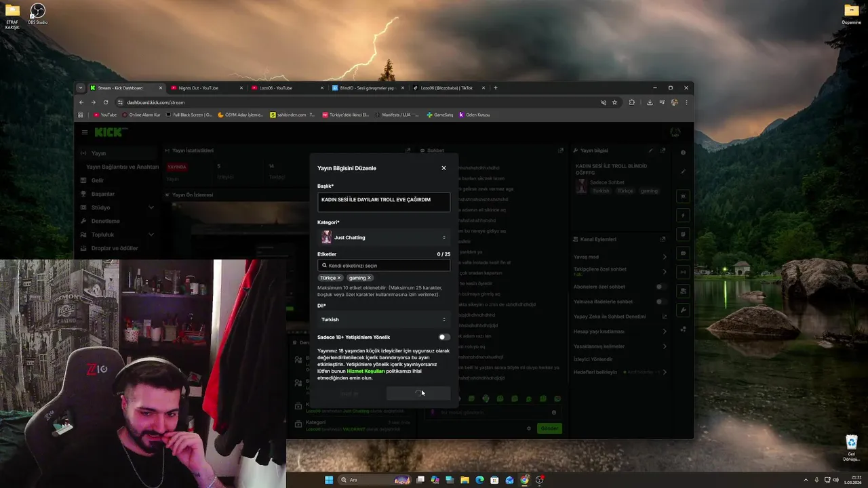Image resolution: width=868 pixels, height=488 pixels.
Task: Click the loading save button in dialog
Action: (418, 393)
